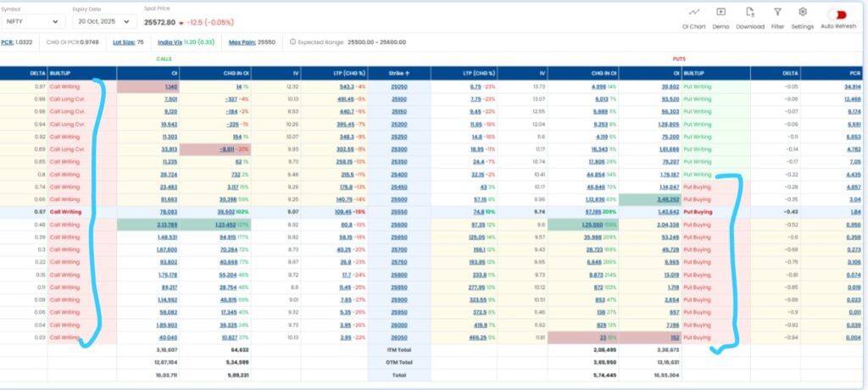Click strike 25600 in Strike column
Viewport: 868px width, 390px height.
point(398,225)
